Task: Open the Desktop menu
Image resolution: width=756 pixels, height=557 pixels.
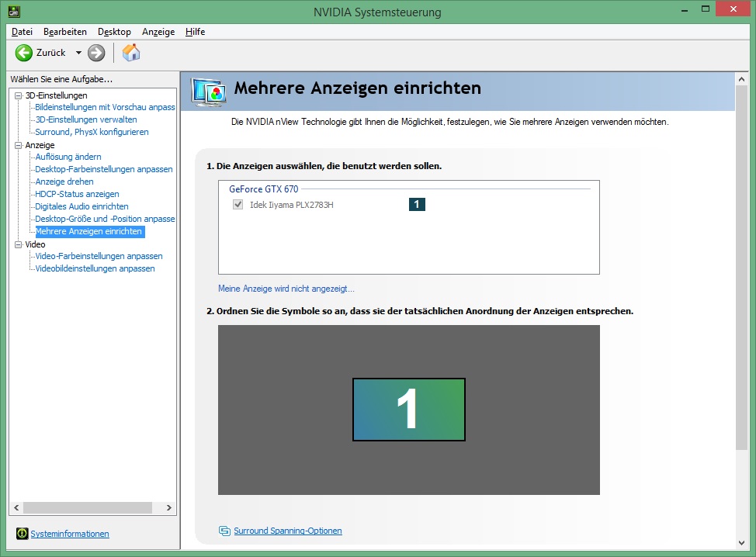Action: (x=114, y=32)
